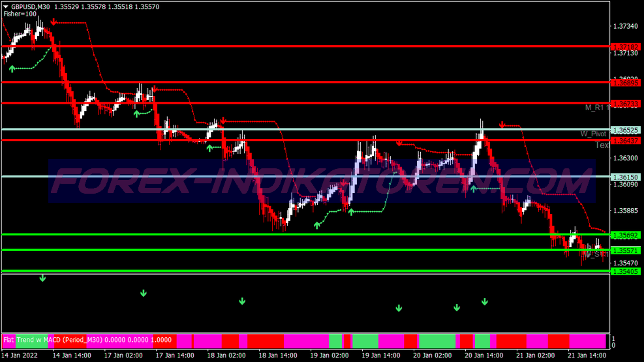Select the Fisher=100 indicator label
Screen dimensions: 644x362
(x=20, y=14)
